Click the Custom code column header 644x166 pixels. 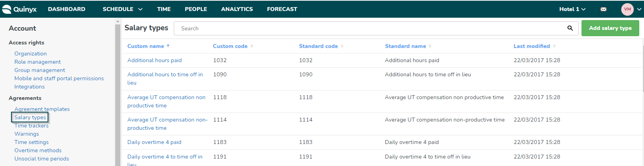click(x=230, y=46)
